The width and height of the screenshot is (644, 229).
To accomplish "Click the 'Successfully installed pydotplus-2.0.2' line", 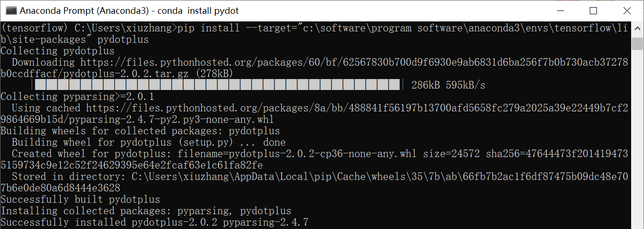I will click(155, 222).
